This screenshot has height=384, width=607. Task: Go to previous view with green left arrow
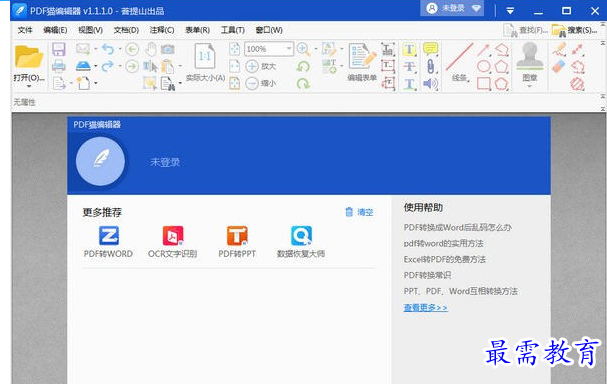(x=132, y=49)
